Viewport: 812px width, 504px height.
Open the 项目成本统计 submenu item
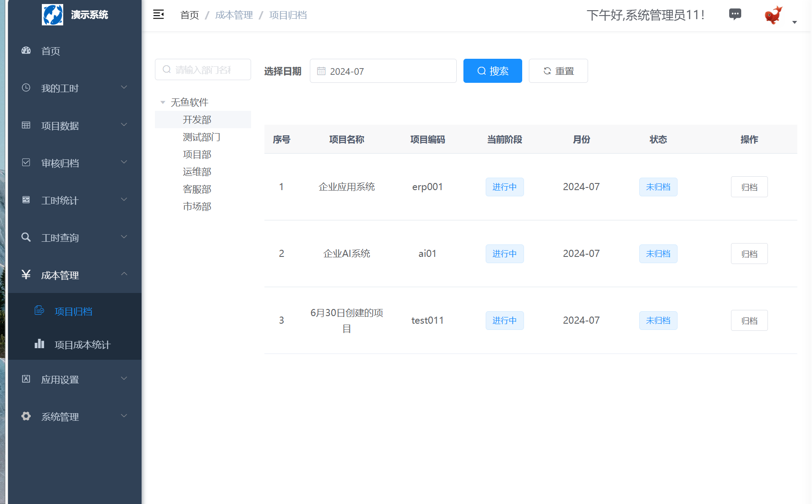pos(75,345)
